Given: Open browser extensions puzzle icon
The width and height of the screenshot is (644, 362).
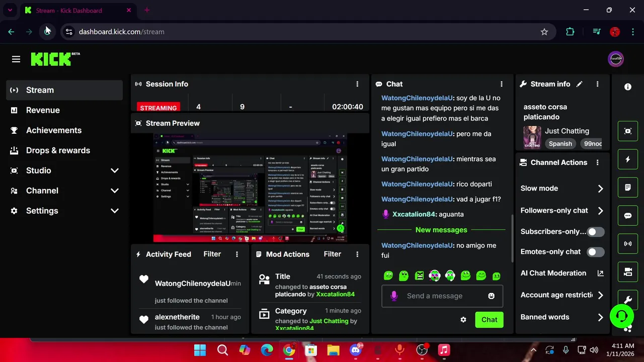Looking at the screenshot, I should (570, 32).
